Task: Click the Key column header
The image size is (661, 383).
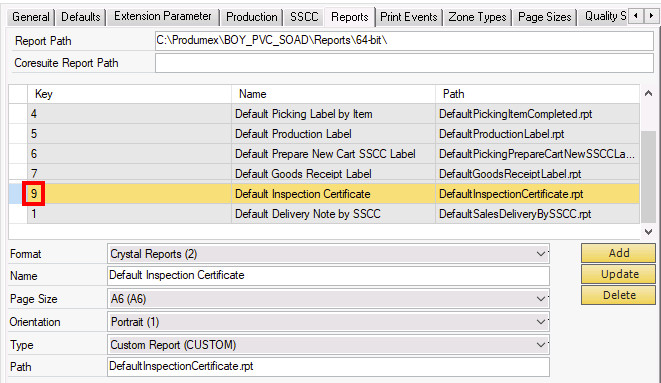Action: point(129,94)
